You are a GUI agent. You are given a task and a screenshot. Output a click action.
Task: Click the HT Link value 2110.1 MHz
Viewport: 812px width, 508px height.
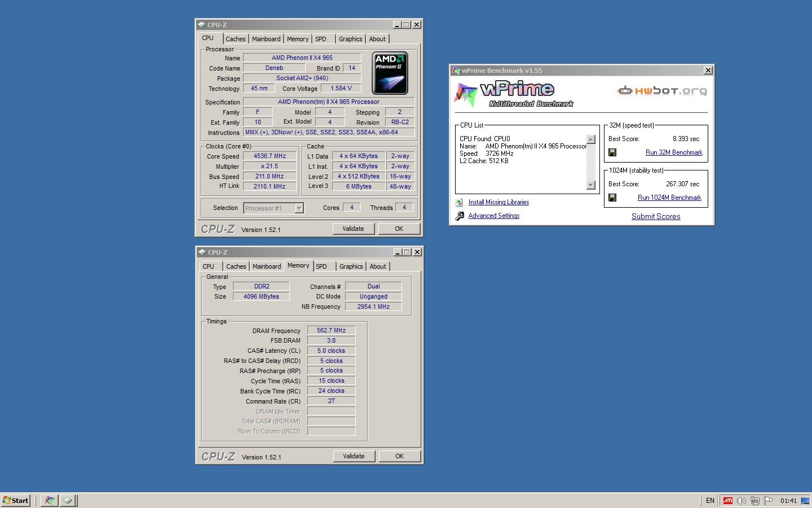[x=270, y=186]
